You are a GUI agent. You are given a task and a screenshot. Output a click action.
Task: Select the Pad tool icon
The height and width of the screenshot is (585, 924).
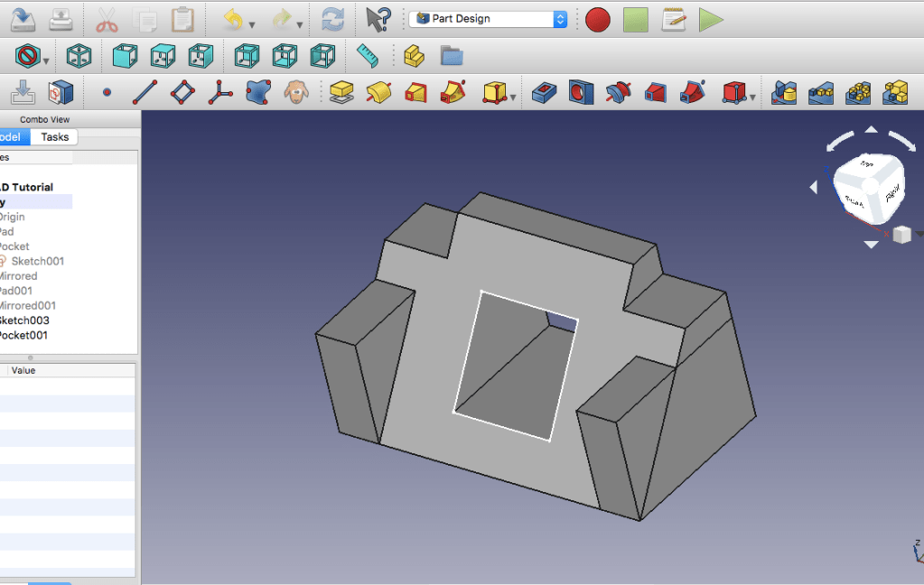tap(341, 92)
